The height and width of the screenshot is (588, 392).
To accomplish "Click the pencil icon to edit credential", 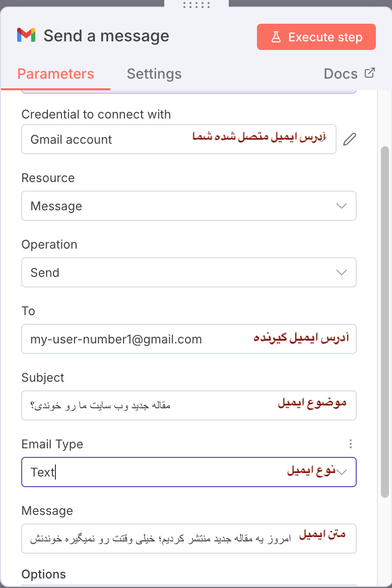I will click(350, 139).
